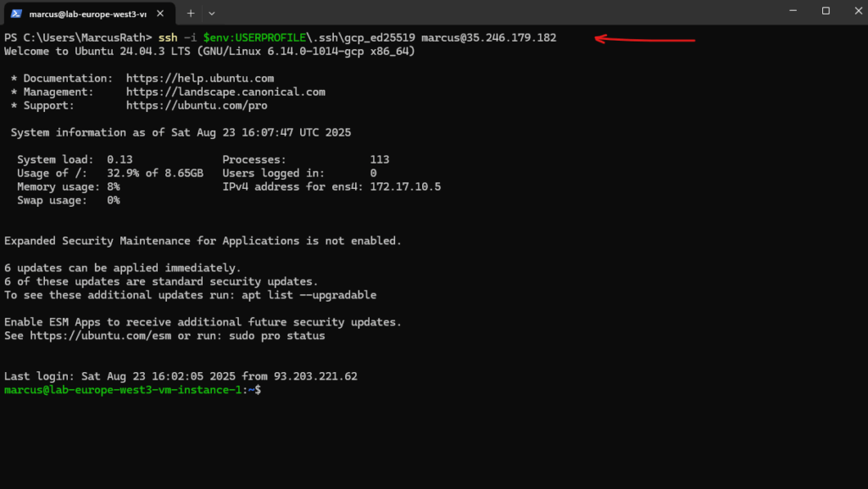The width and height of the screenshot is (868, 489).
Task: Expand the new tab profile dropdown
Action: pos(211,14)
